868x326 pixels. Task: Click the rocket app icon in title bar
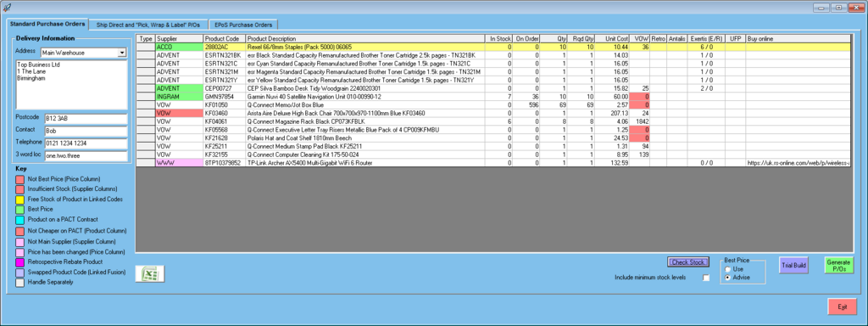tap(7, 7)
